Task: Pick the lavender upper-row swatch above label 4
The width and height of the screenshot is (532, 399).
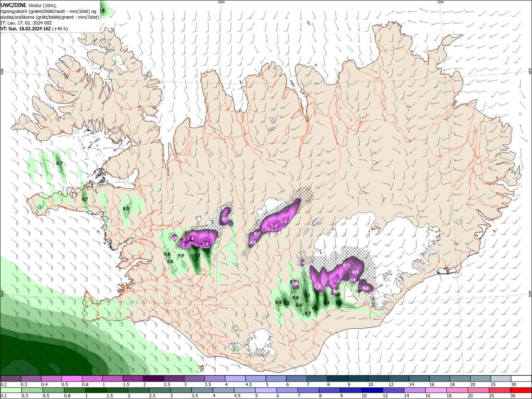Action: pyautogui.click(x=234, y=379)
